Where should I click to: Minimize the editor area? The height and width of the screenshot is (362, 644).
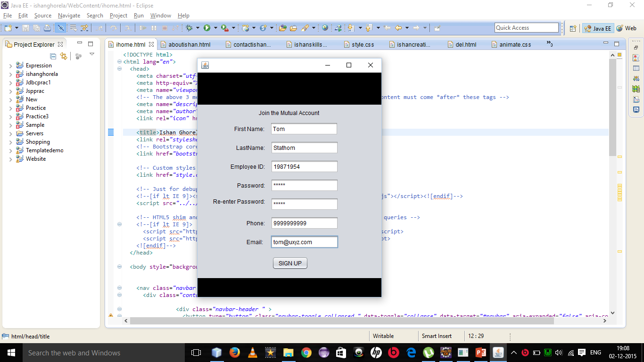point(606,43)
